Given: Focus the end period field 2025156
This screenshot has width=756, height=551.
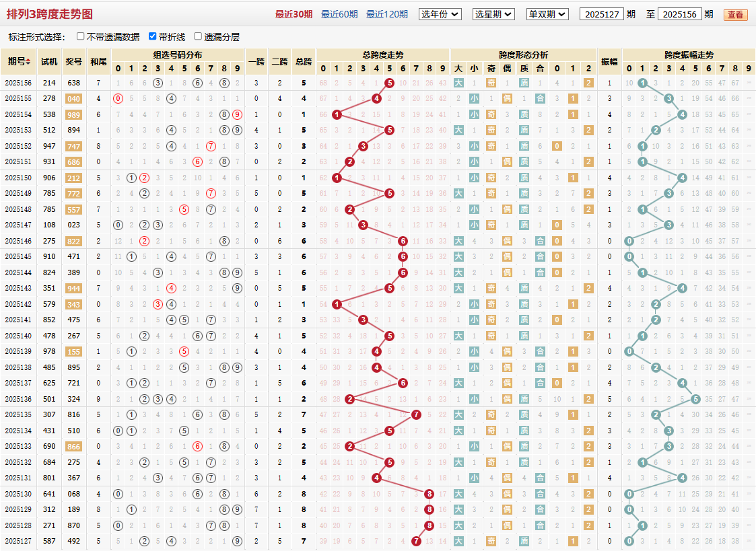Looking at the screenshot, I should coord(679,14).
